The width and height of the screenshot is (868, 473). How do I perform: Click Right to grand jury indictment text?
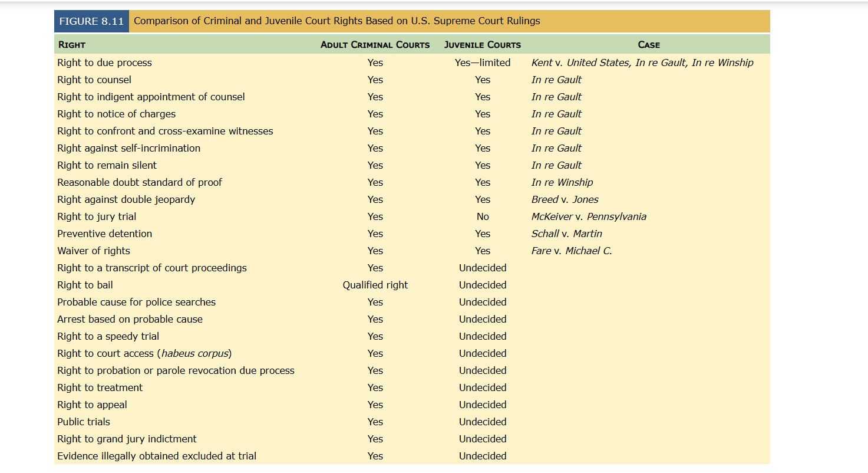click(127, 439)
